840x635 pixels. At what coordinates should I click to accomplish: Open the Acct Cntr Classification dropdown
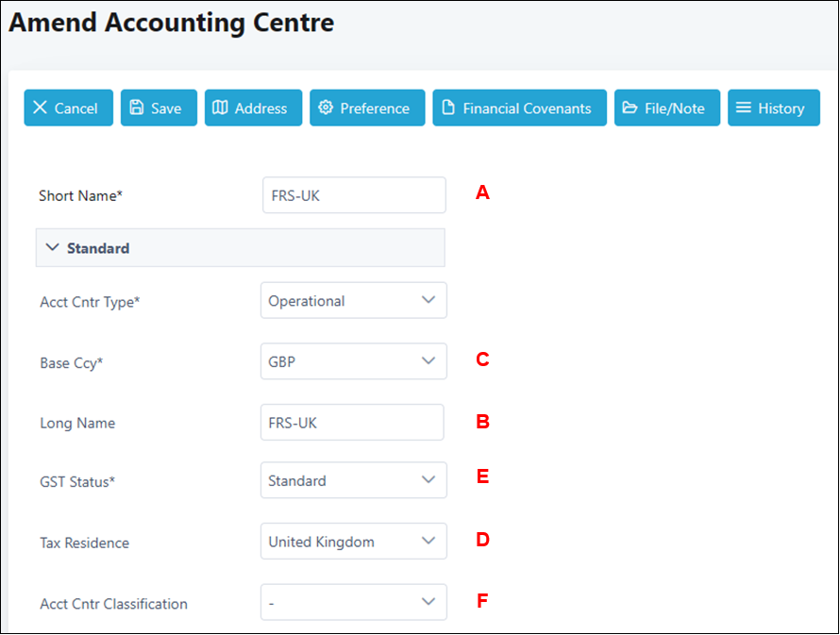(428, 601)
